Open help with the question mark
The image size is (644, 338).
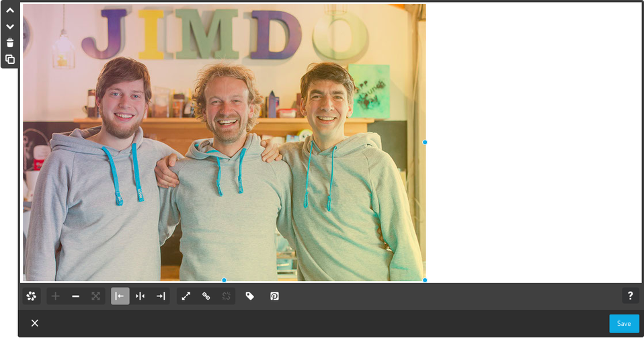[631, 295]
